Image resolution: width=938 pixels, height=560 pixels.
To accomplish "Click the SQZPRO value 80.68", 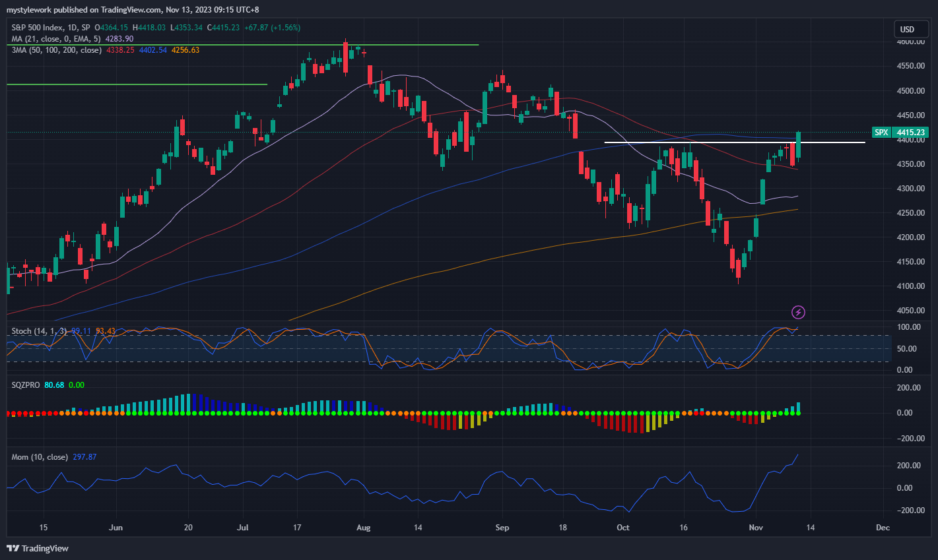I will pos(54,385).
